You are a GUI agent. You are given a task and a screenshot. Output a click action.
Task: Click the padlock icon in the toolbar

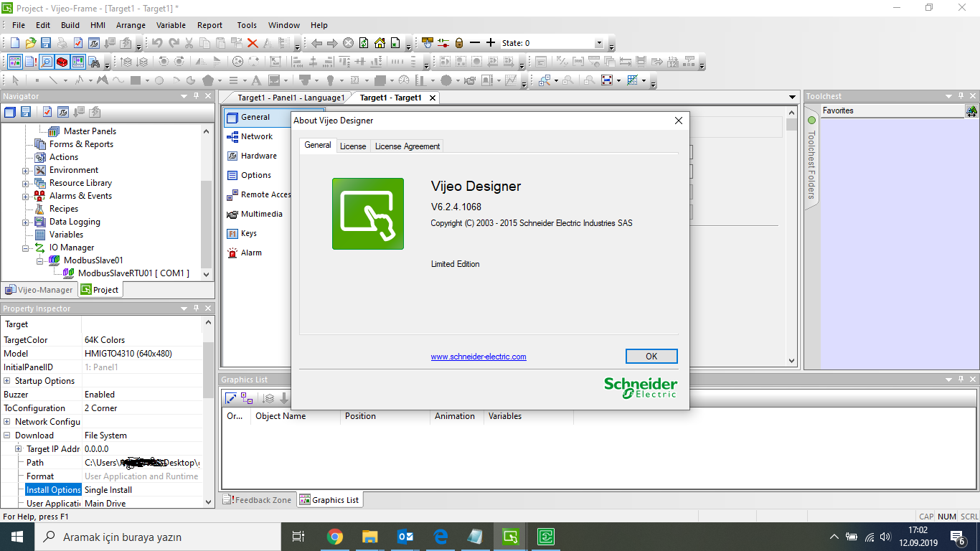459,43
